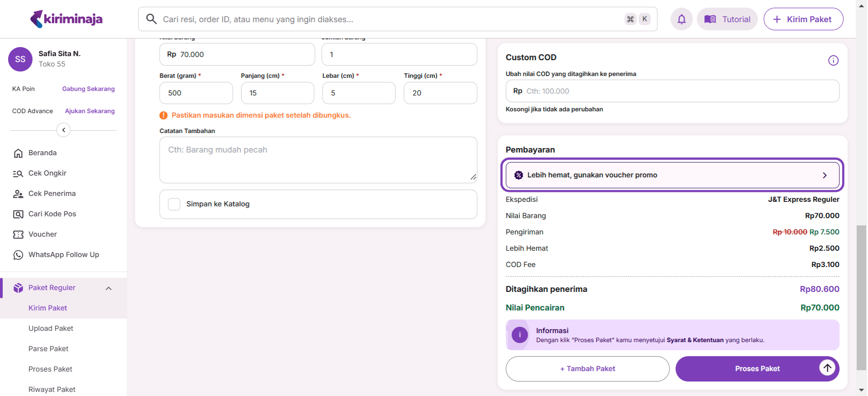Click the Ajukan Sekarang link

click(x=90, y=111)
